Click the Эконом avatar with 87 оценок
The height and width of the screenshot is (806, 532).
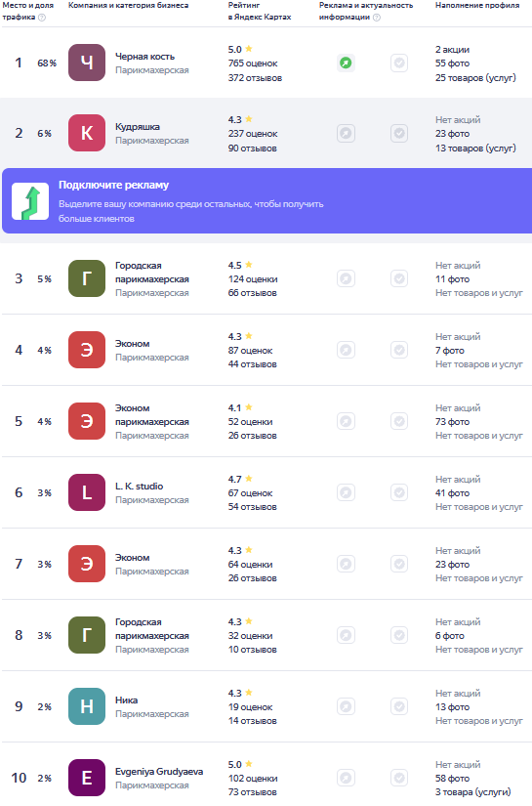click(87, 350)
